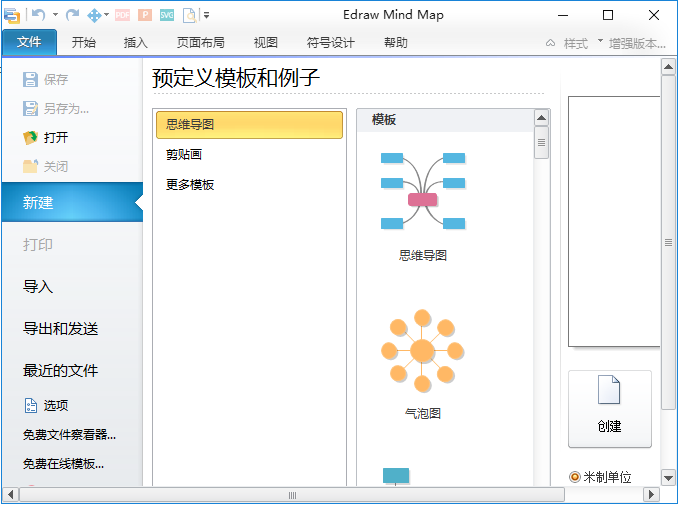Open 选项 options from the sidebar
Screen dimensions: 681x506
click(55, 405)
